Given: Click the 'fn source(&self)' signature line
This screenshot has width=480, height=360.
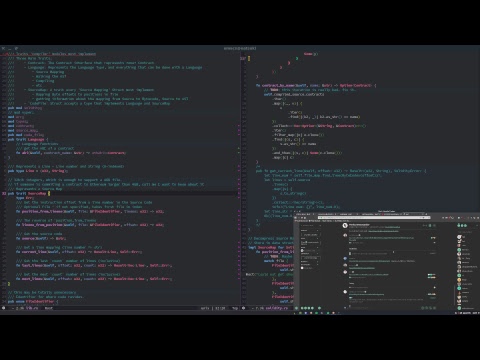Looking at the screenshot, I should pyautogui.click(x=41, y=238).
